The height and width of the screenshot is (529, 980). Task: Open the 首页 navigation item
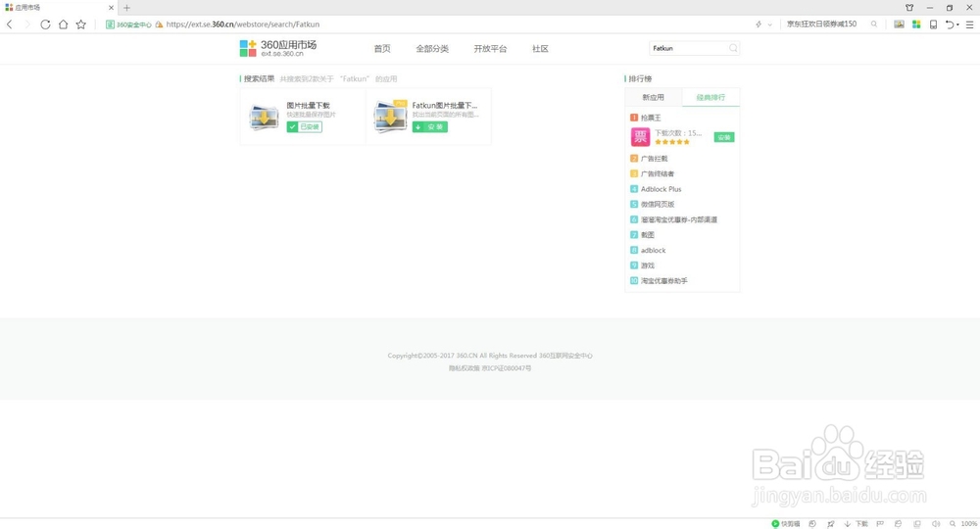382,48
